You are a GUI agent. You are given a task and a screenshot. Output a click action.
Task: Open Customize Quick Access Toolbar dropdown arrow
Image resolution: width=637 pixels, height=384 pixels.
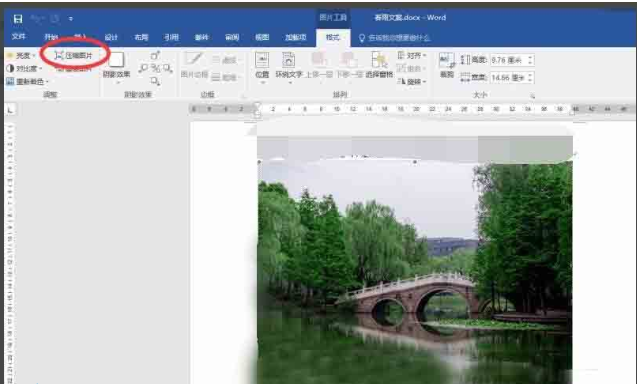pos(71,19)
